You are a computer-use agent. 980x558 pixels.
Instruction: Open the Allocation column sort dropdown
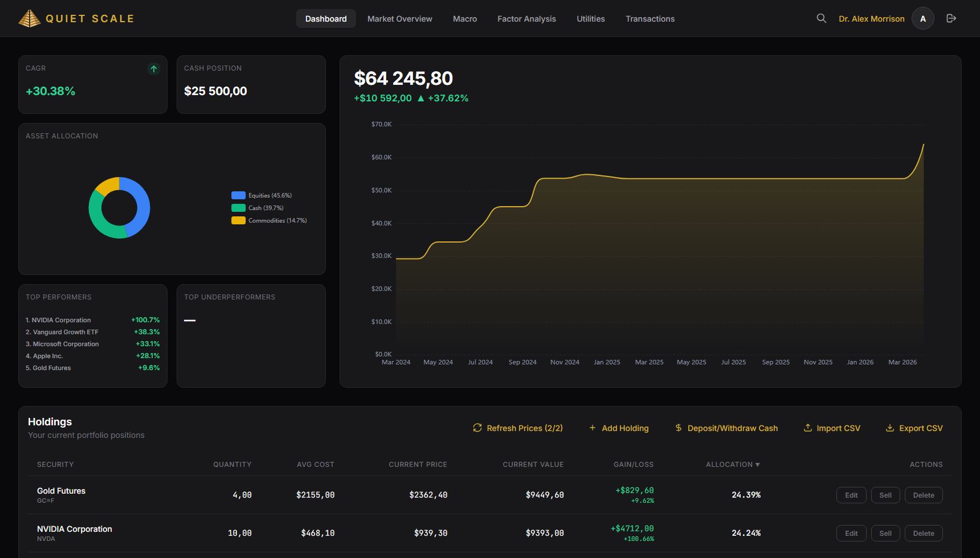[758, 464]
